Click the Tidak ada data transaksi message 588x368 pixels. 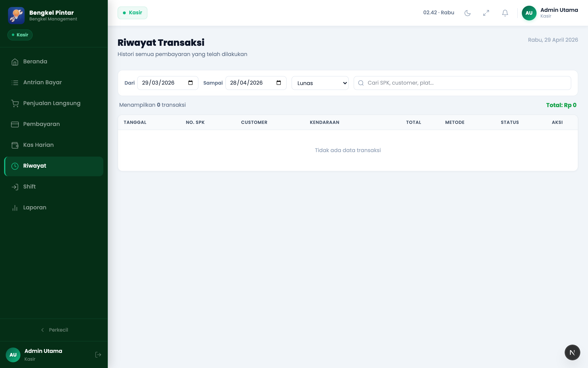[x=348, y=150]
